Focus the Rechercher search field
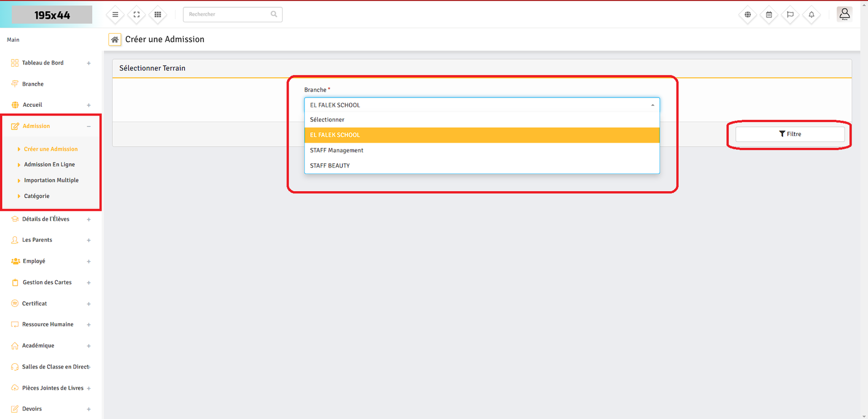 pyautogui.click(x=228, y=15)
